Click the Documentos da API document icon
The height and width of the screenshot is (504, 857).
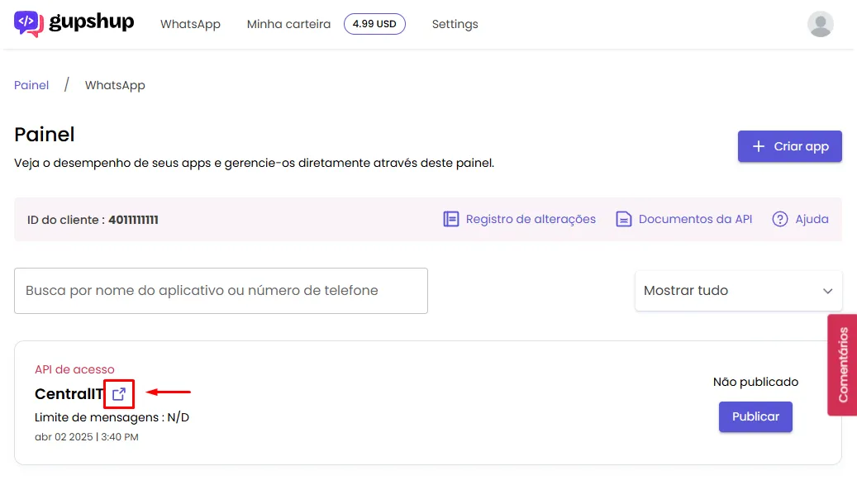624,219
